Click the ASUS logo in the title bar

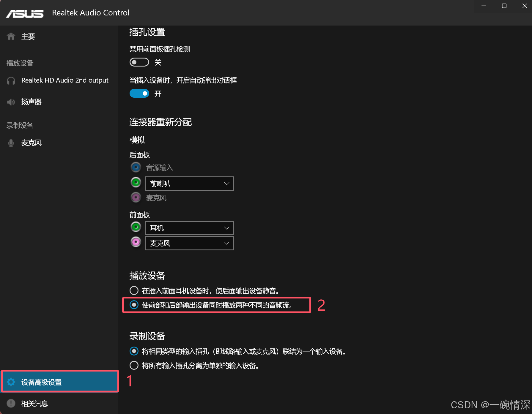pyautogui.click(x=25, y=13)
